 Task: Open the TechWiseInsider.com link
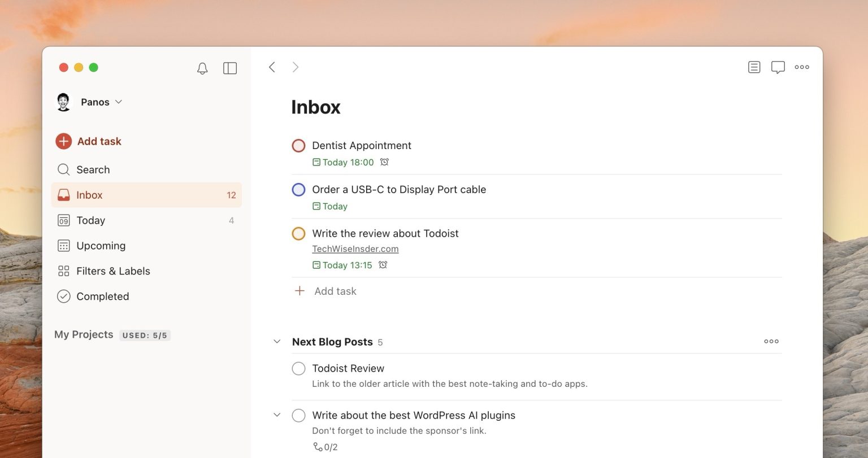point(355,248)
